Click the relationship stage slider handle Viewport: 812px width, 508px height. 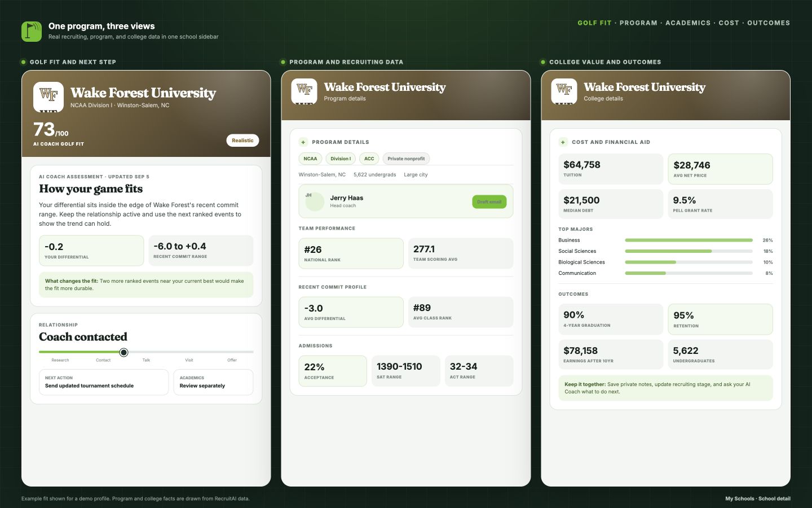124,352
